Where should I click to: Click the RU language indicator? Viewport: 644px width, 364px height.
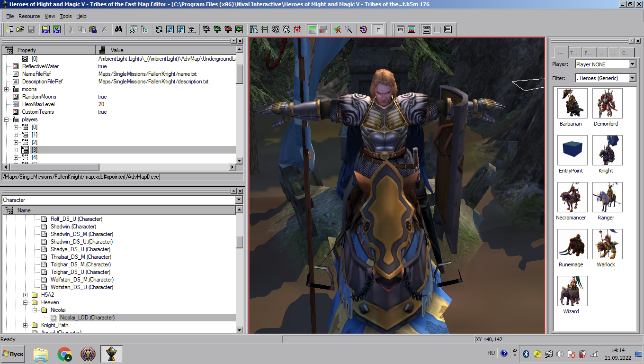(x=491, y=353)
